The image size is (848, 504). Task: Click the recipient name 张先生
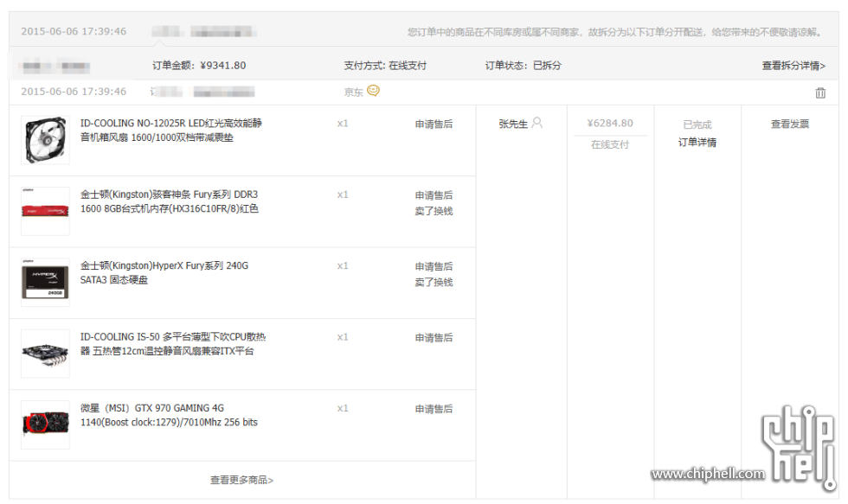coord(512,124)
